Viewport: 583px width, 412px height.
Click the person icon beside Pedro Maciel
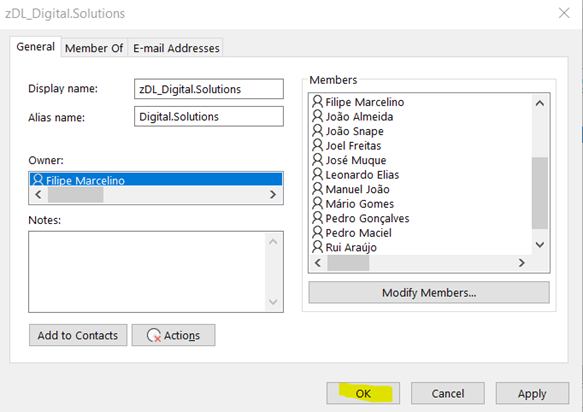click(317, 232)
